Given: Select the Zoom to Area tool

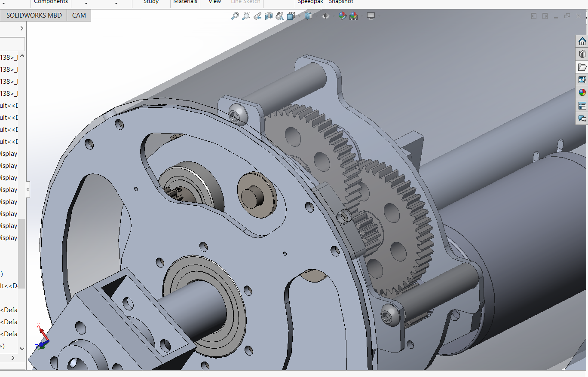Looking at the screenshot, I should (x=246, y=16).
